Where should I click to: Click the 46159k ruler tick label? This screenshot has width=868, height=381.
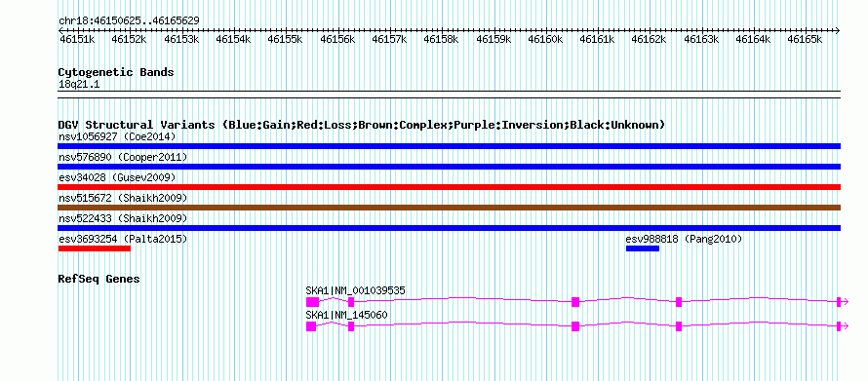point(493,39)
